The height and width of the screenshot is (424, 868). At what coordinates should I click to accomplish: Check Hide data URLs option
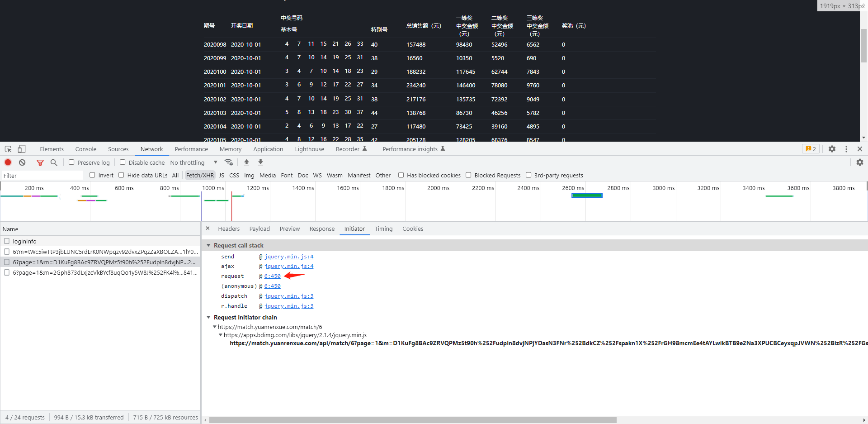[x=121, y=175]
